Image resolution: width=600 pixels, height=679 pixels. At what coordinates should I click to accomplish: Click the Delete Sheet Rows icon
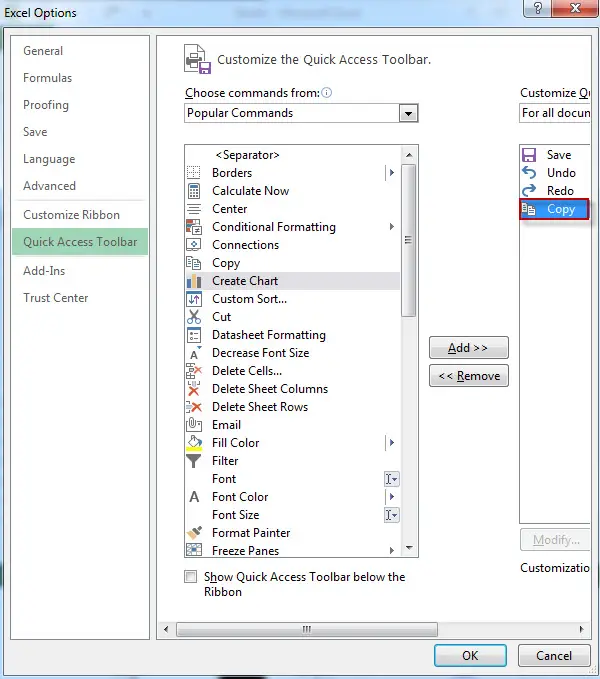[194, 407]
